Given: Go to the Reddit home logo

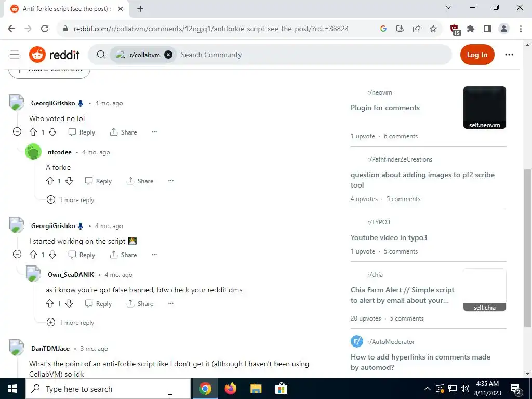Looking at the screenshot, I should pyautogui.click(x=54, y=55).
